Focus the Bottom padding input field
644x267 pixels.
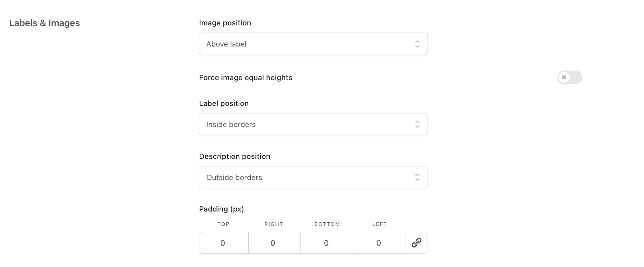tap(327, 243)
